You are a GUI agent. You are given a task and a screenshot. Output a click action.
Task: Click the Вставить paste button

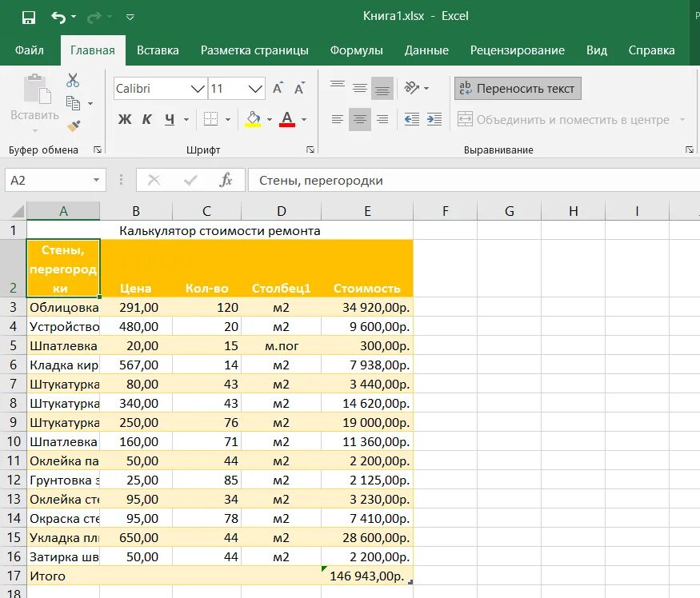coord(34,102)
